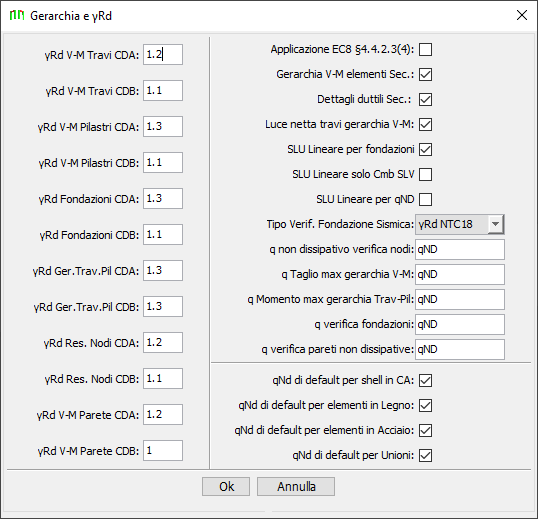Image resolution: width=538 pixels, height=519 pixels.
Task: Edit the q verifica fondazioni field
Action: click(460, 325)
